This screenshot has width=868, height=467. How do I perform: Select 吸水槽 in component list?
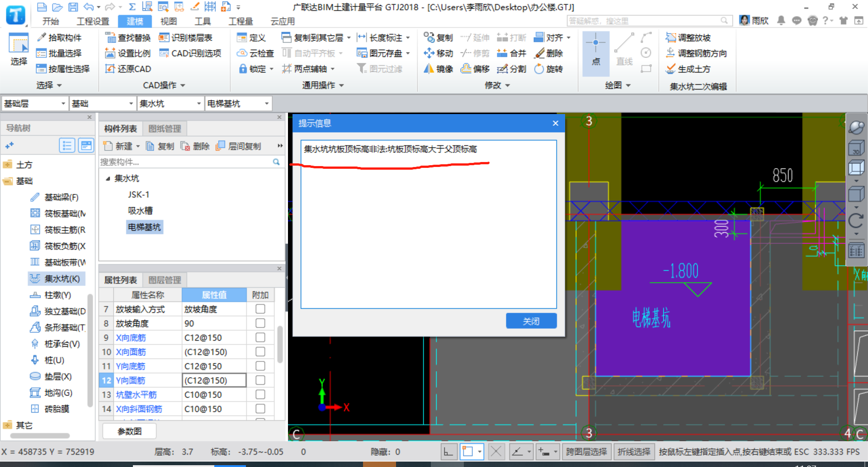[140, 211]
